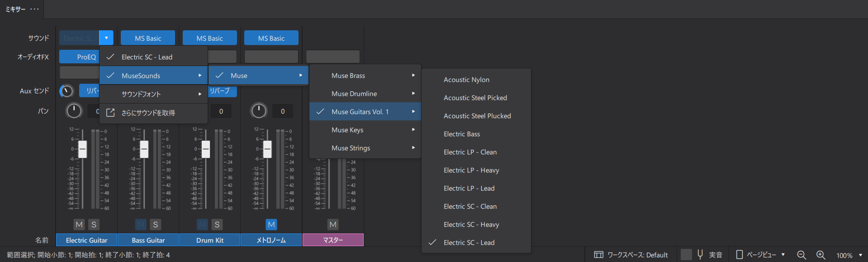Click the workspace layout icon in status bar

598,255
